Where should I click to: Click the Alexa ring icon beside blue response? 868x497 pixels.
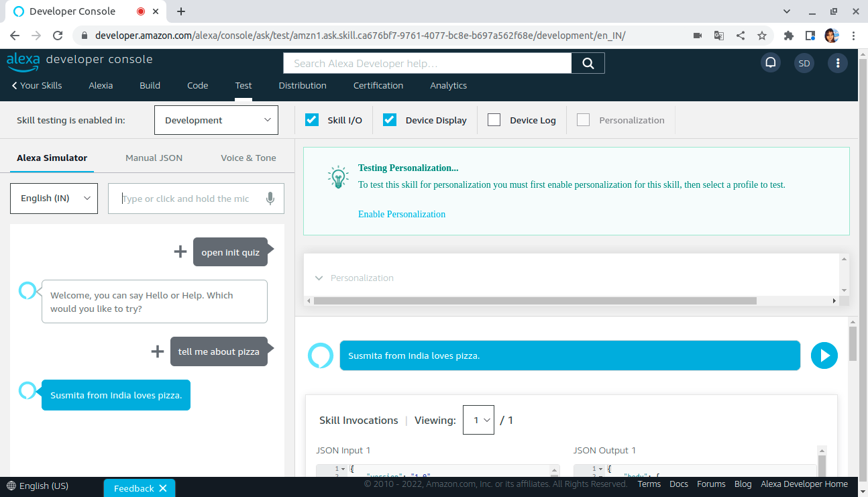point(320,355)
